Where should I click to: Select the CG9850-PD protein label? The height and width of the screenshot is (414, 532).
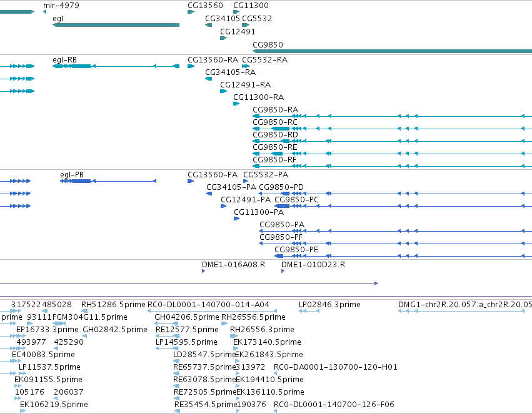point(281,187)
